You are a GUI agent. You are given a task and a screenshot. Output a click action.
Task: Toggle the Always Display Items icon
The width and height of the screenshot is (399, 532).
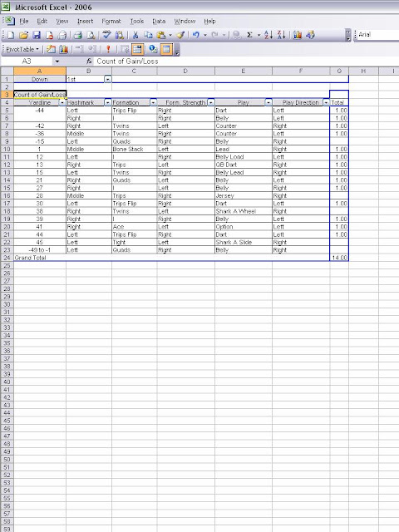pos(137,50)
